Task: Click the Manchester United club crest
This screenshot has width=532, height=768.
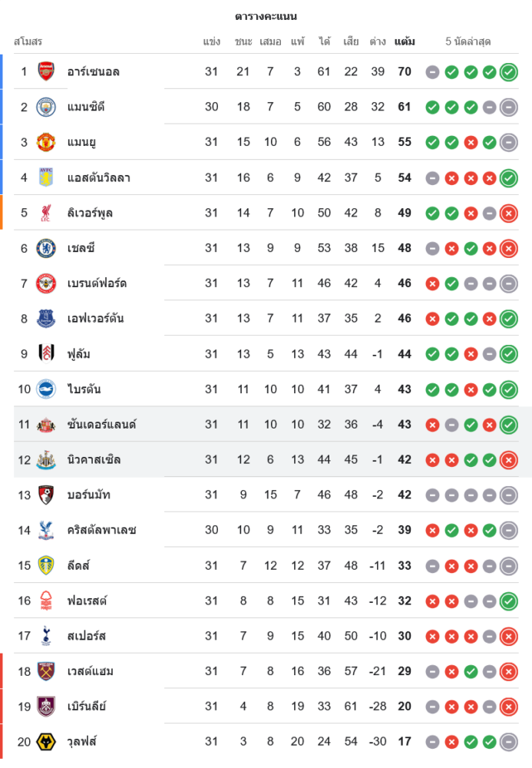Action: tap(47, 142)
